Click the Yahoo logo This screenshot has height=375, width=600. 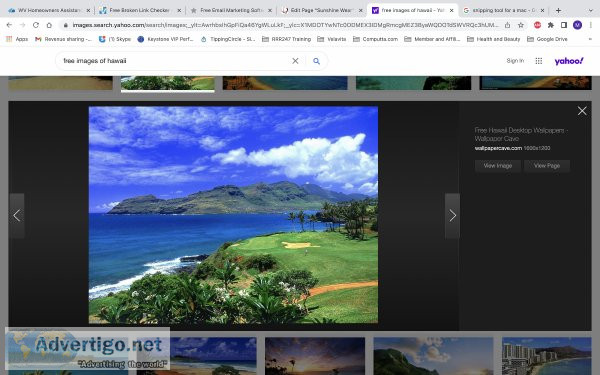(569, 61)
